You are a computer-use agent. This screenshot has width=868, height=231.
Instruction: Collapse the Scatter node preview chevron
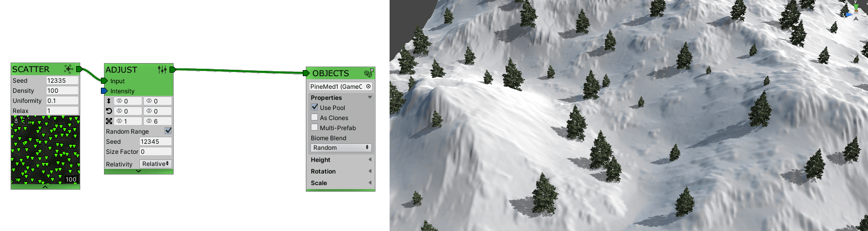coord(45,187)
